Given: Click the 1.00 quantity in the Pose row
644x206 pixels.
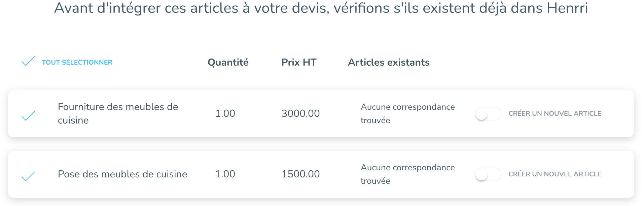Looking at the screenshot, I should 225,174.
